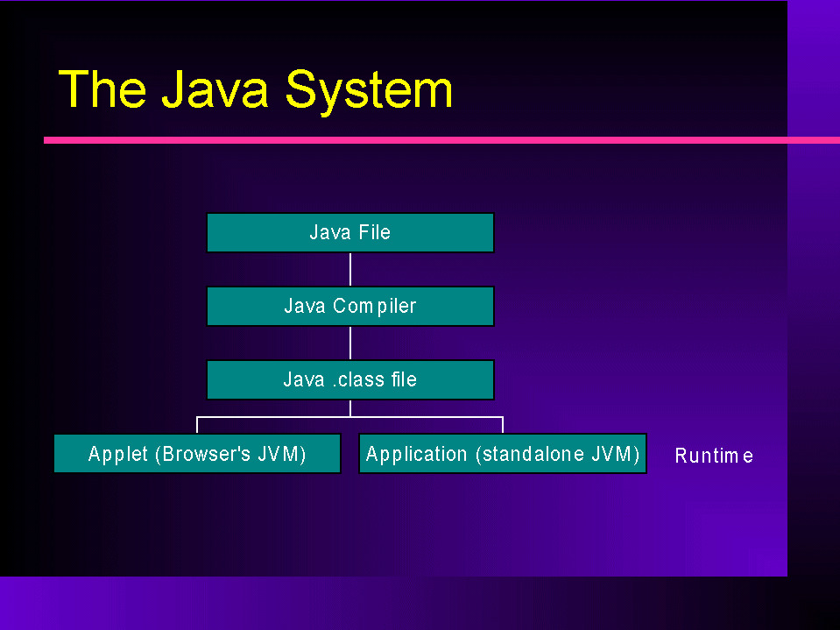Click the vertical connector stub above Application box
The height and width of the screenshot is (630, 840).
coord(503,425)
